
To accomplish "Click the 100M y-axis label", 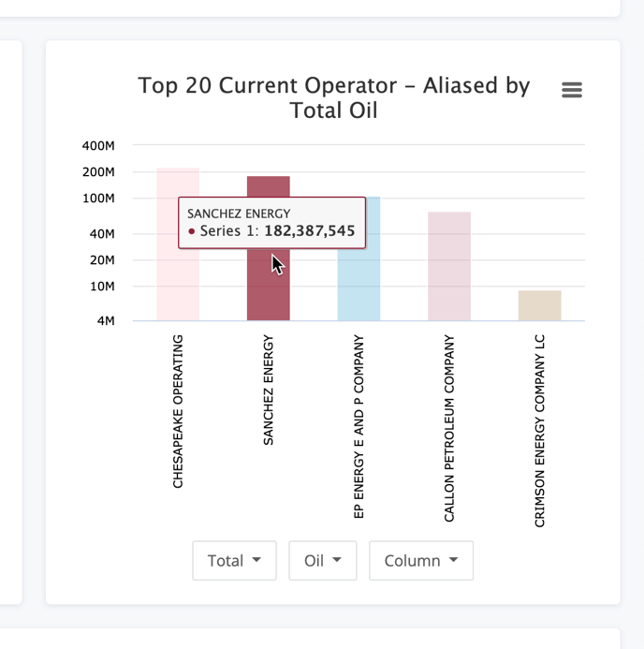I will tap(98, 199).
